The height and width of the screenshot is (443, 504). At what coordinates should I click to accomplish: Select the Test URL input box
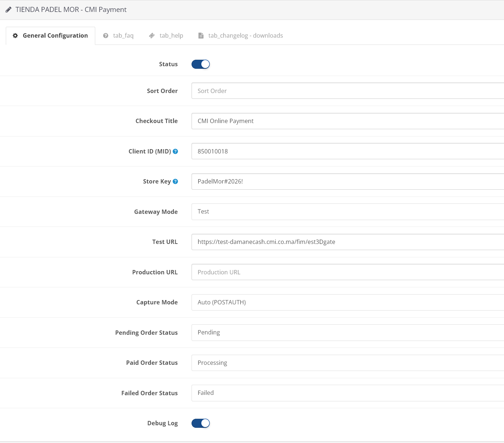click(348, 242)
